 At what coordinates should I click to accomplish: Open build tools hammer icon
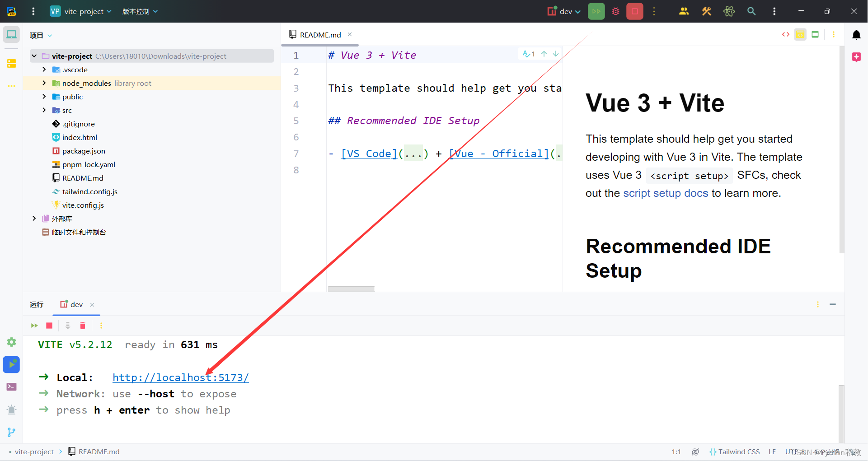pos(706,11)
